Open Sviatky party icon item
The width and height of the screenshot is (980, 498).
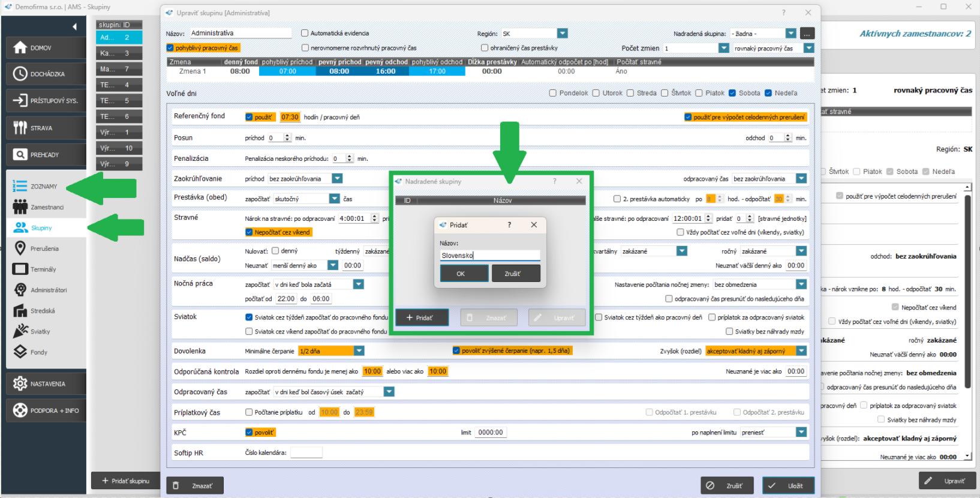20,331
